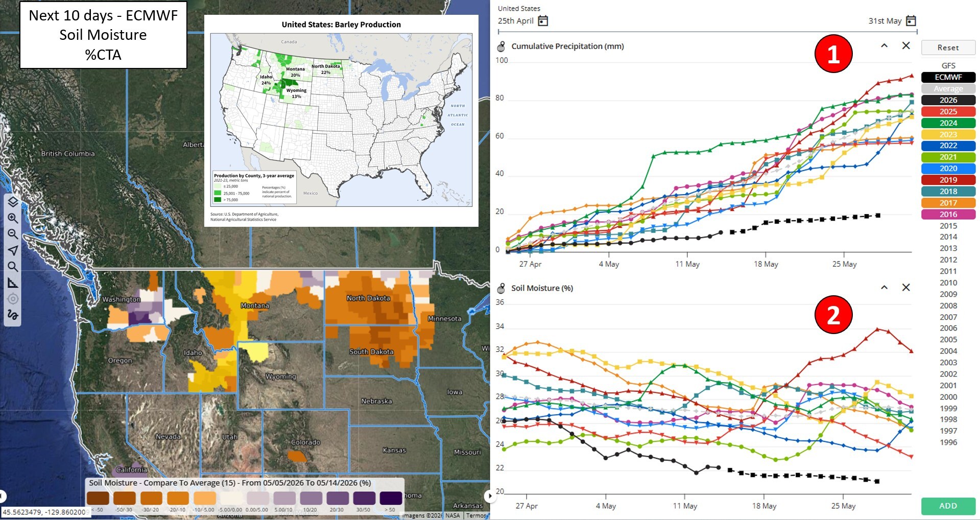The width and height of the screenshot is (980, 520).
Task: Toggle the ECMWF model series
Action: coord(948,77)
